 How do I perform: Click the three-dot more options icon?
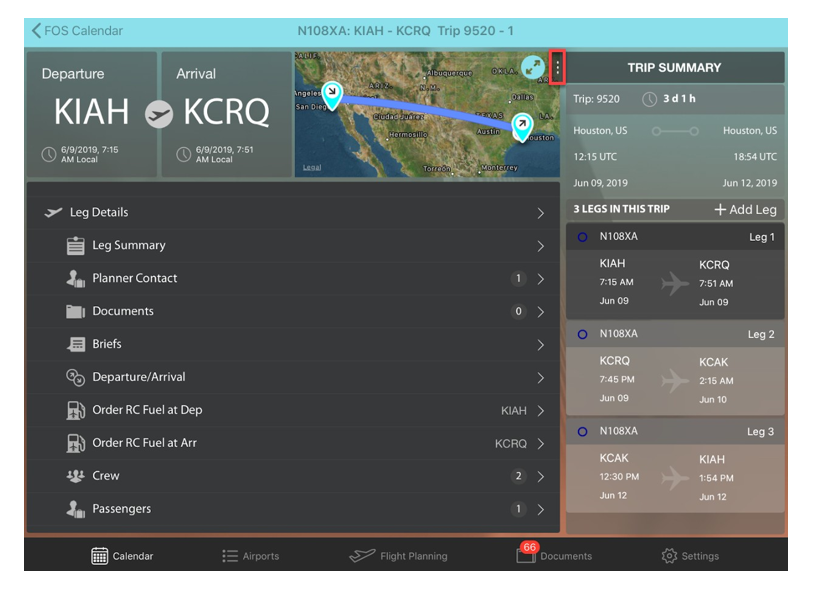(557, 68)
